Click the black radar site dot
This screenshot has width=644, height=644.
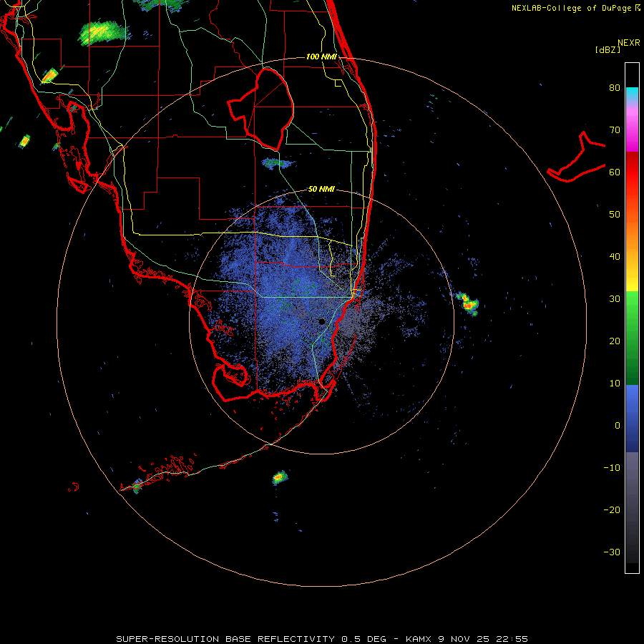pos(321,321)
